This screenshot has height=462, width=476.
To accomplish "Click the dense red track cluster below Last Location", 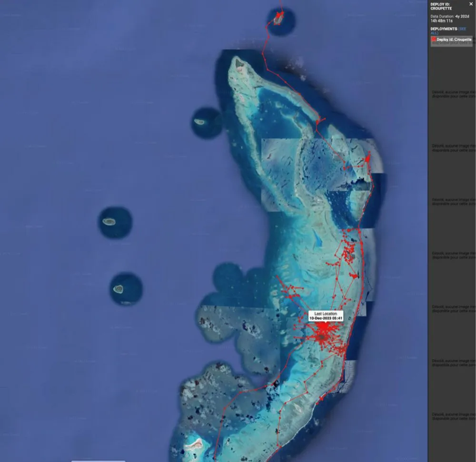I will pyautogui.click(x=324, y=336).
